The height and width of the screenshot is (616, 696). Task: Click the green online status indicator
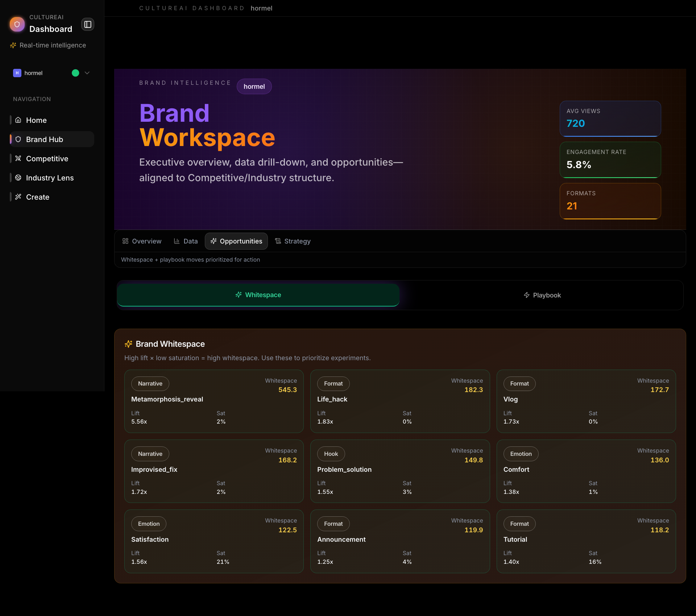[x=75, y=73]
